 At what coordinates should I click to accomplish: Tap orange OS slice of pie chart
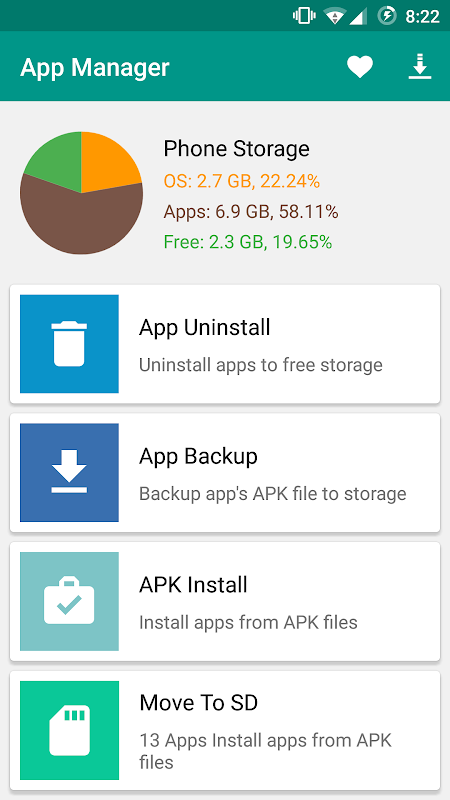pos(106,161)
